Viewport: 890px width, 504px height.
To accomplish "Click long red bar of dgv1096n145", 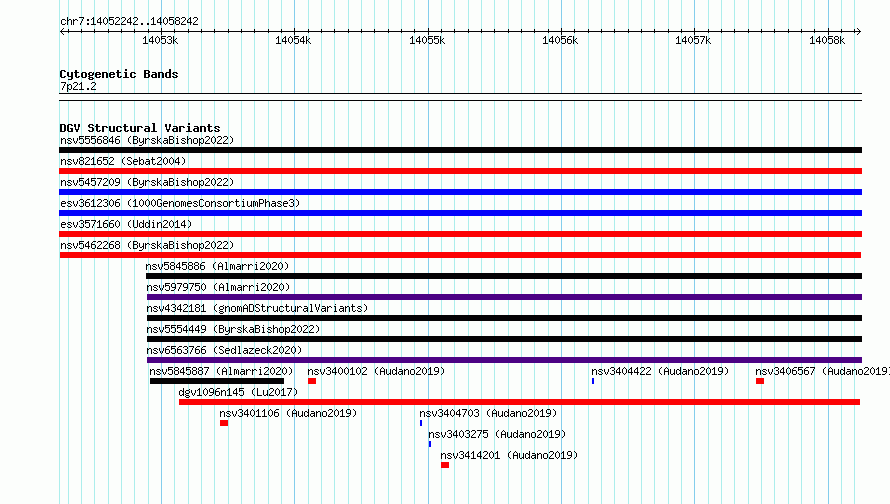I will tap(519, 402).
